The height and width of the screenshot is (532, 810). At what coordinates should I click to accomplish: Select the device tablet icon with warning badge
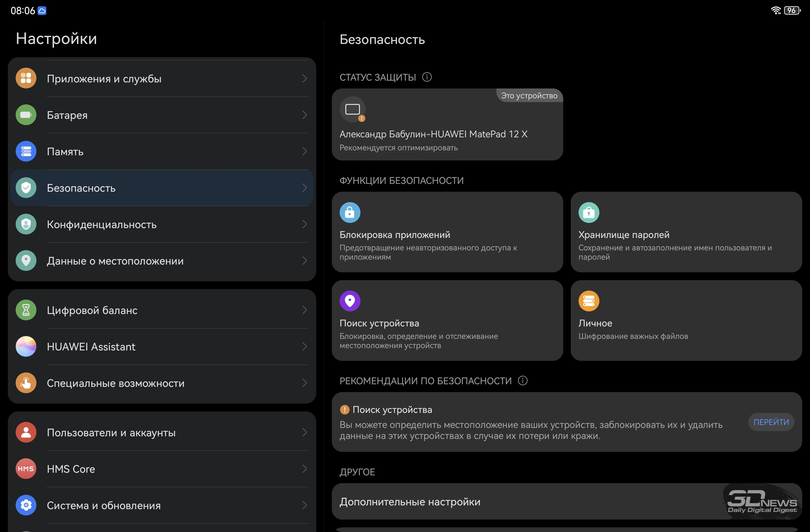353,110
